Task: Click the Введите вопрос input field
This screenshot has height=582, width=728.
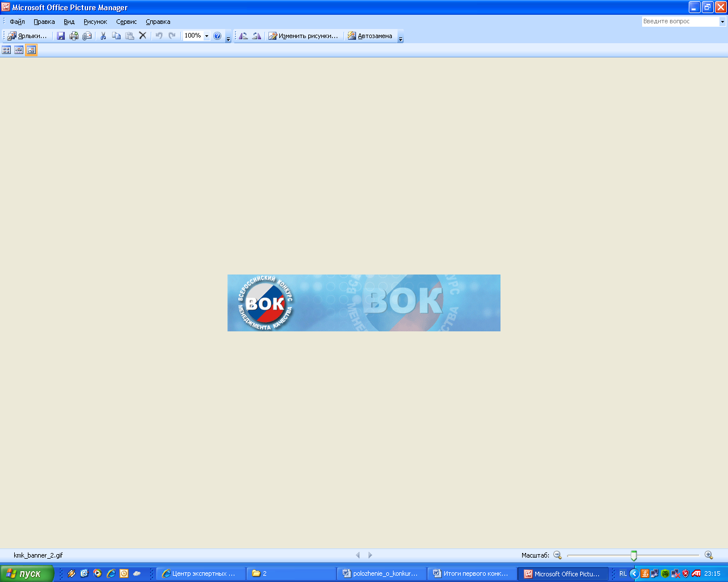Action: point(680,22)
